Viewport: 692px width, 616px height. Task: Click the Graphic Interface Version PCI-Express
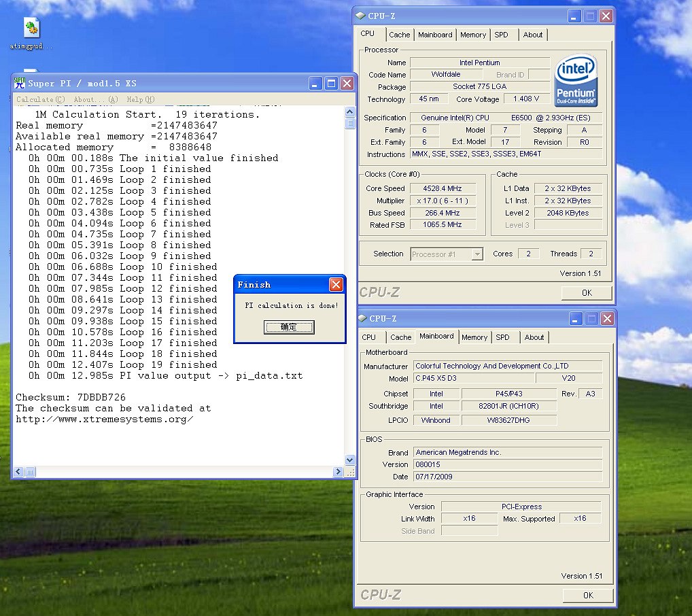point(521,507)
